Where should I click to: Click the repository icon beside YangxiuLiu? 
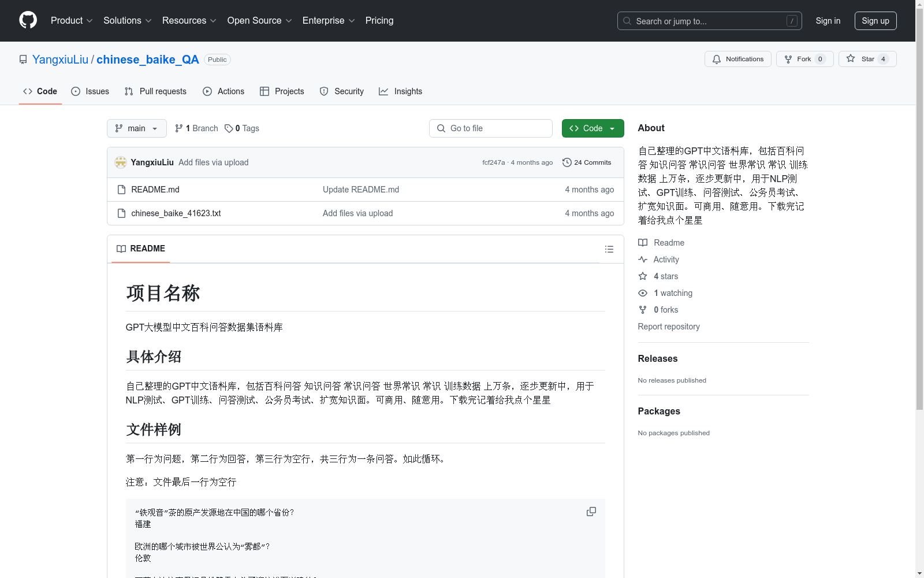tap(23, 60)
